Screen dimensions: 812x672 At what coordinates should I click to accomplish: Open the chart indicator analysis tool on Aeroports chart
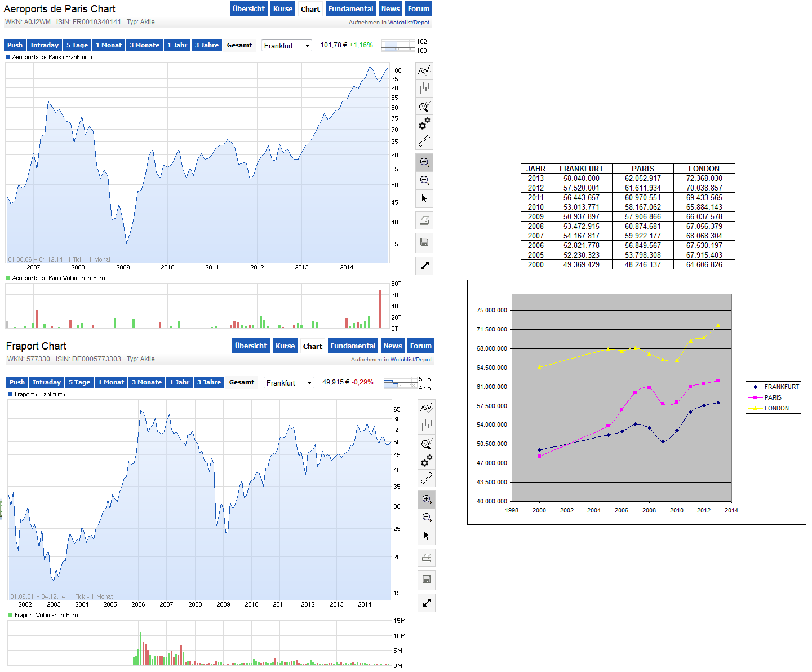(x=424, y=106)
